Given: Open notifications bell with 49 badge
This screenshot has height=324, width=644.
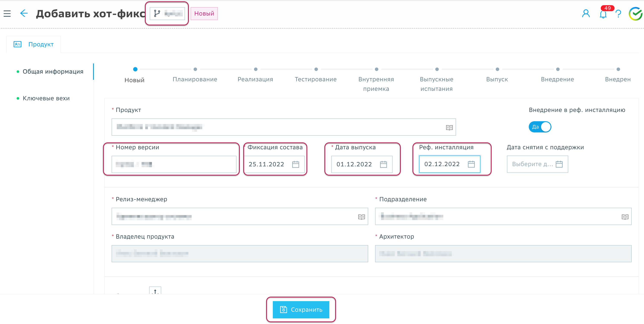Looking at the screenshot, I should tap(603, 14).
